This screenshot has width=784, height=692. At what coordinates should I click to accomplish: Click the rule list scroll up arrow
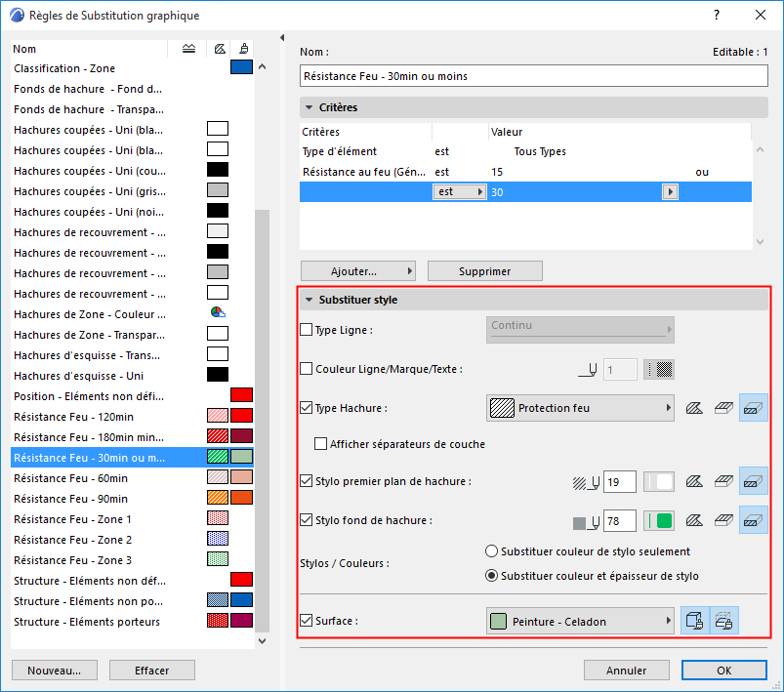tap(262, 66)
